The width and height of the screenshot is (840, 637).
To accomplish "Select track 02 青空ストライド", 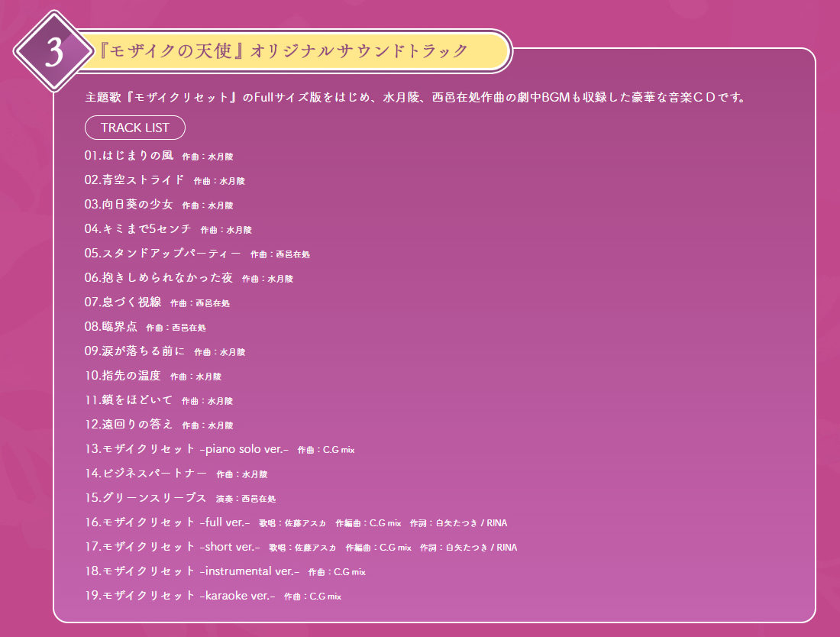I will click(x=135, y=180).
